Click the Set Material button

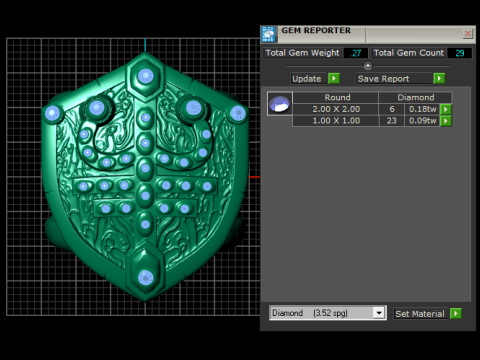(420, 314)
